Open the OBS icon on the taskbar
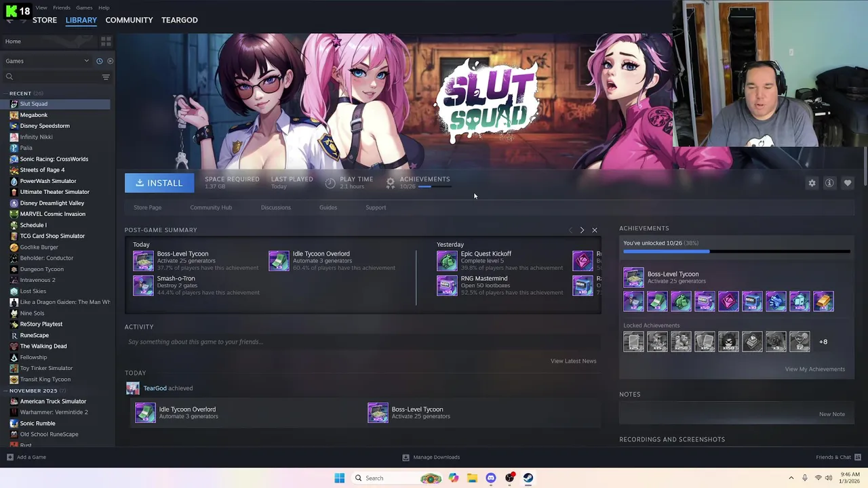Viewport: 868px width, 488px height. tap(510, 478)
